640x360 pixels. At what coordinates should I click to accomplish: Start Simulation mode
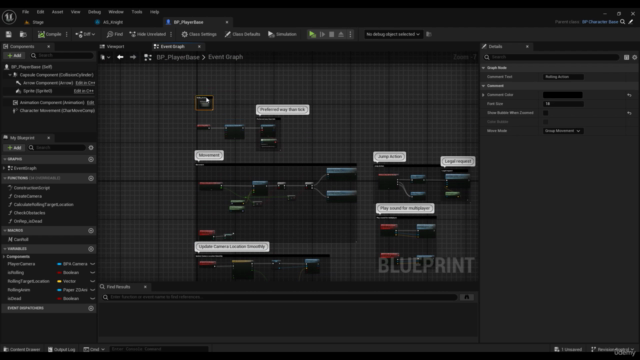[282, 34]
